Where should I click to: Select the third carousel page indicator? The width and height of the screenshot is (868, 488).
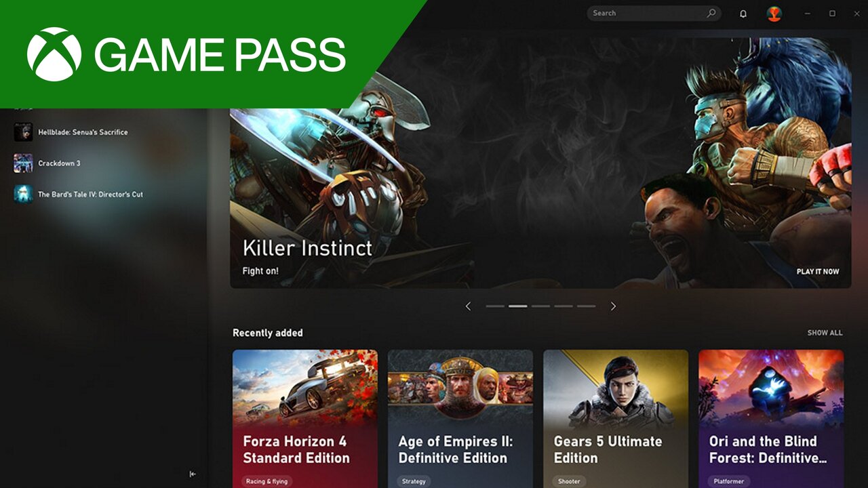(x=540, y=306)
